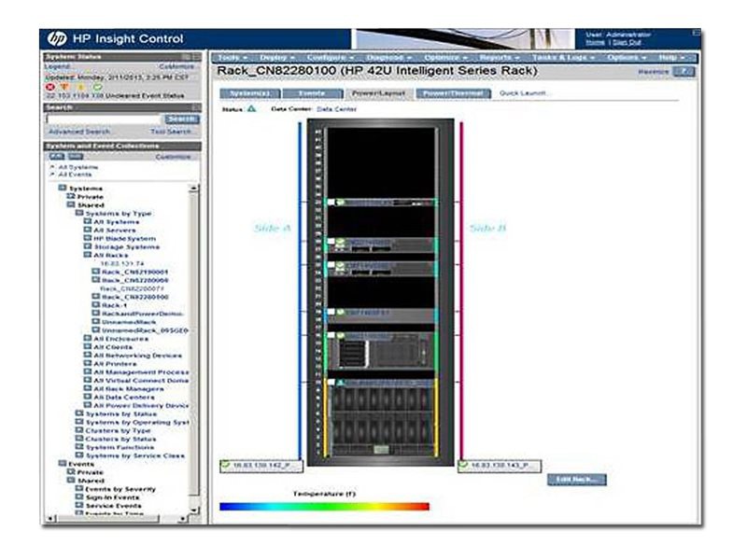Click the yellow minor status icon
This screenshot has height=560, width=747.
(80, 87)
